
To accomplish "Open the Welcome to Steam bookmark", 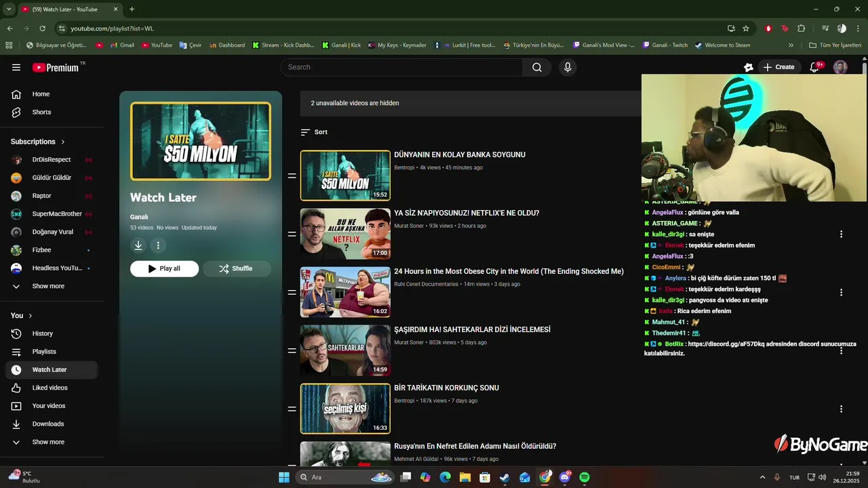I will pos(722,45).
